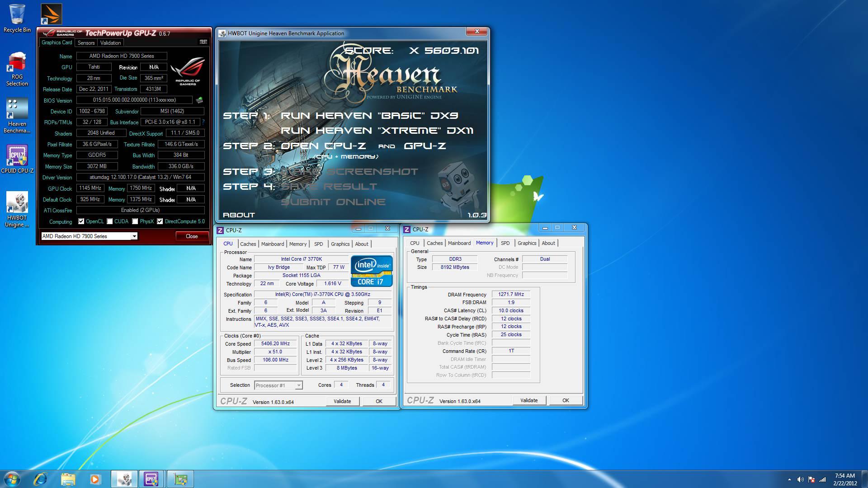Launch HWBOT Unigine desktop shortcut
The image size is (868, 488).
17,210
